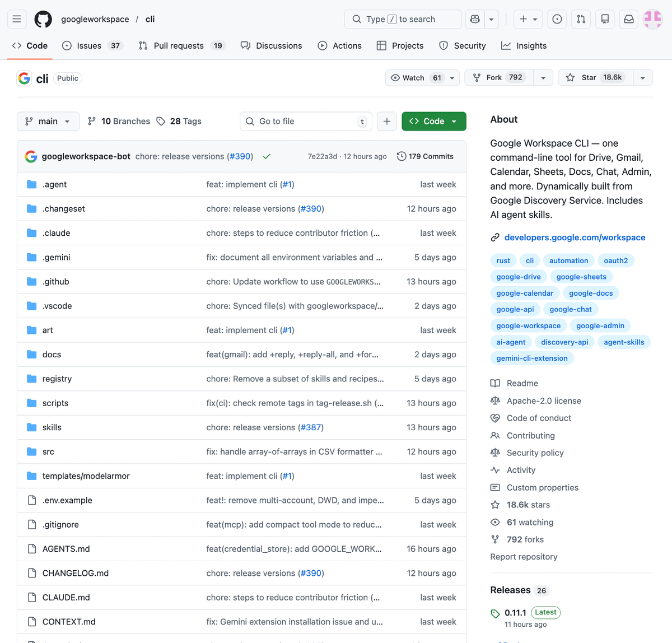This screenshot has width=672, height=643.
Task: Open the templates/modelarmor folder
Action: [x=86, y=476]
